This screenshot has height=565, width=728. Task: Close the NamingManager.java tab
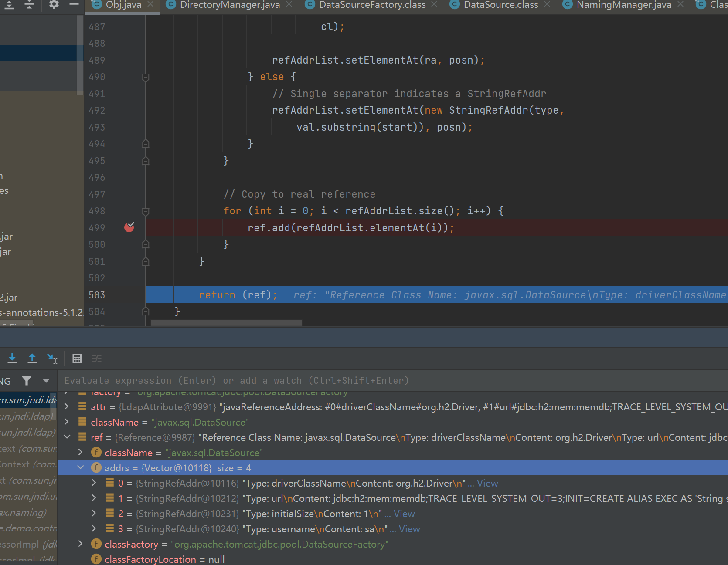pos(680,4)
